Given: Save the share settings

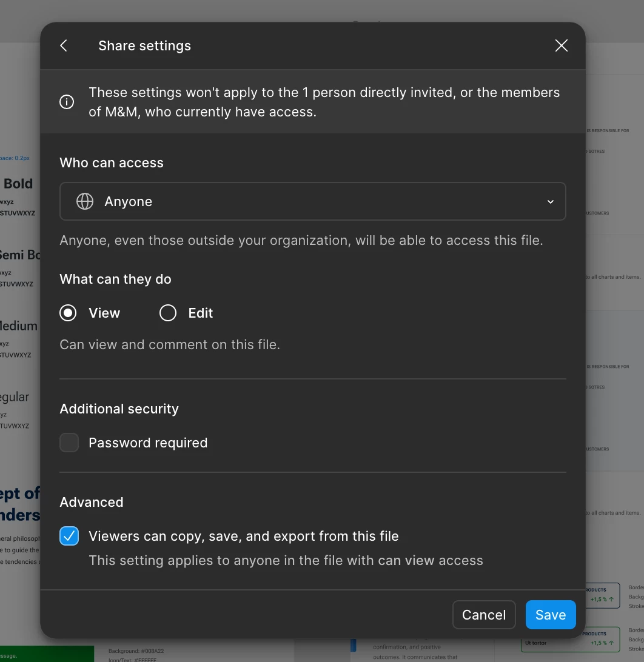Looking at the screenshot, I should (551, 615).
